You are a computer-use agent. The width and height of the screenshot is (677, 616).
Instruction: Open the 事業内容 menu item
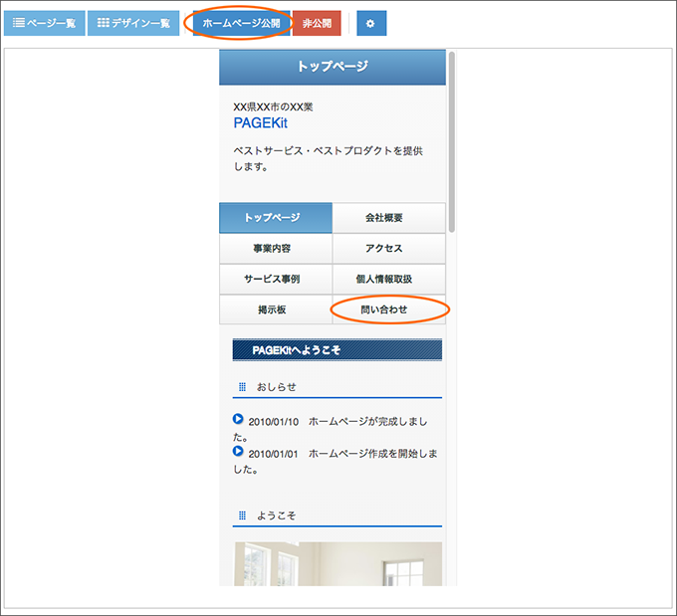(276, 249)
